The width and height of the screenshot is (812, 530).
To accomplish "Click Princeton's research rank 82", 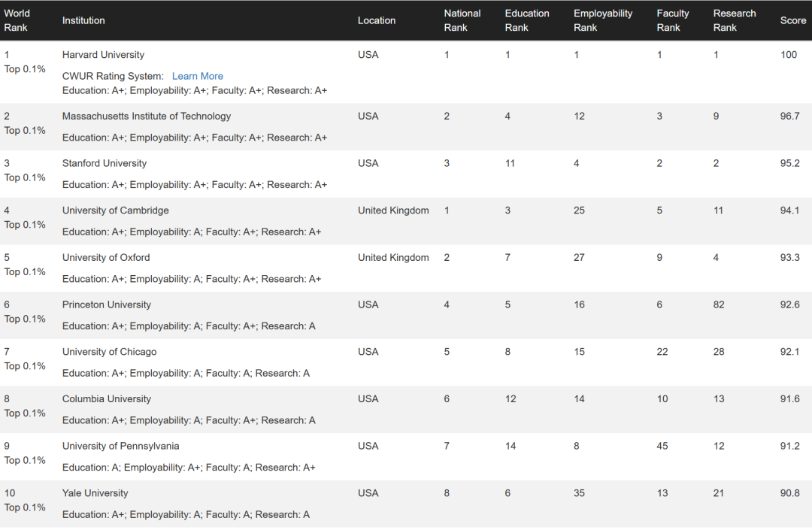I will coord(719,305).
